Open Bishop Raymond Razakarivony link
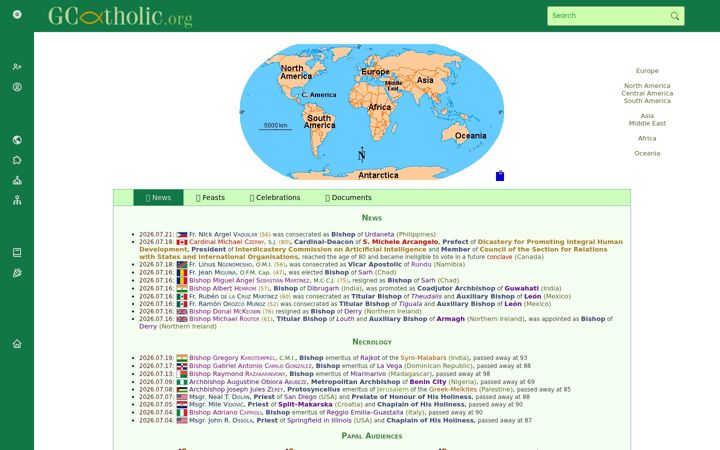Screen dimensions: 720x450 [237, 374]
